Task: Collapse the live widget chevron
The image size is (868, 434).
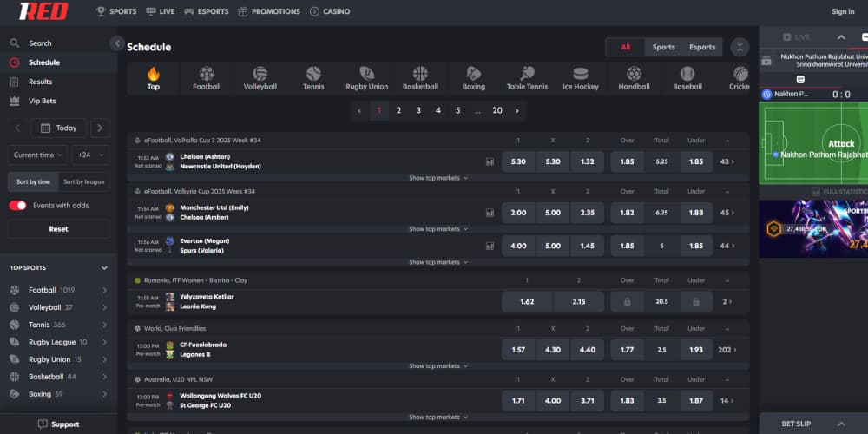Action: (841, 37)
